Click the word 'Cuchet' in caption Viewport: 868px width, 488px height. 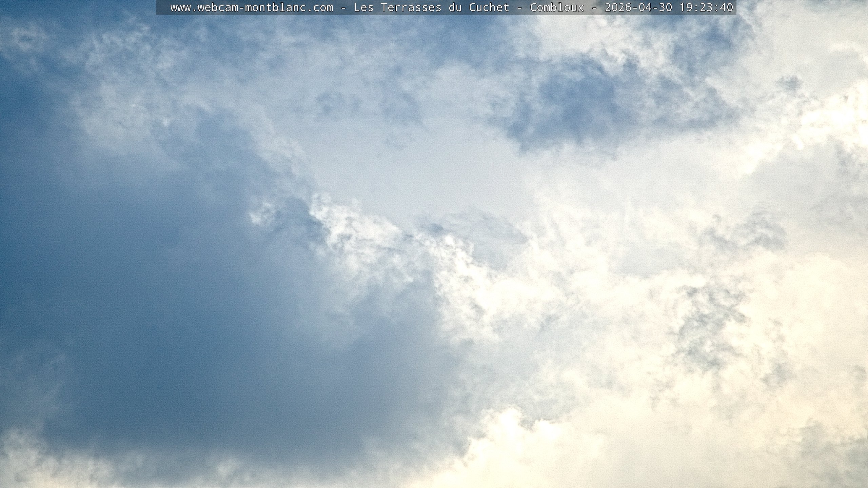[489, 7]
